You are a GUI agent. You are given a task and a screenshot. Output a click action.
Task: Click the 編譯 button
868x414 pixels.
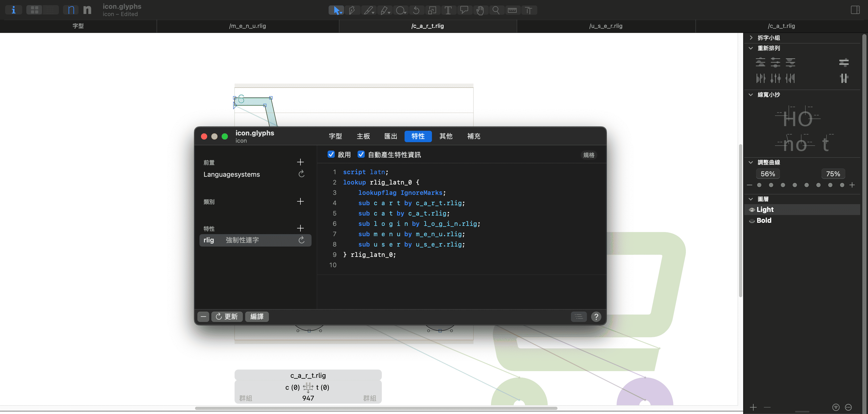(x=257, y=317)
